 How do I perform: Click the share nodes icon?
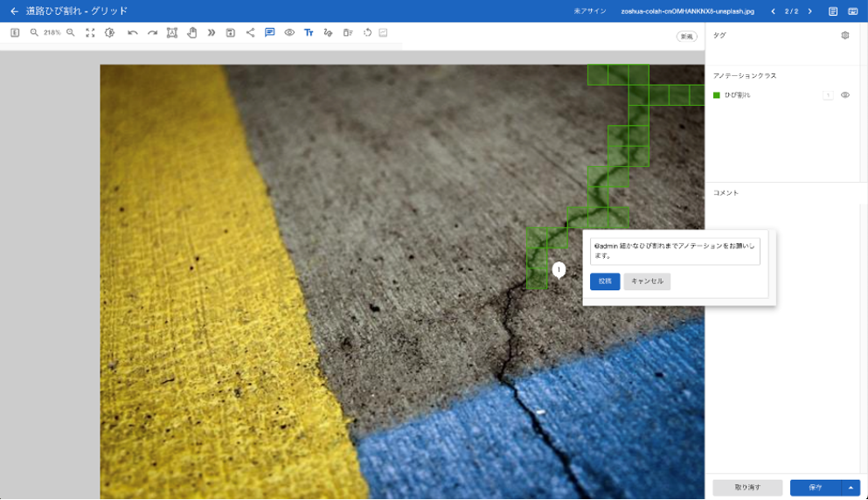[250, 32]
